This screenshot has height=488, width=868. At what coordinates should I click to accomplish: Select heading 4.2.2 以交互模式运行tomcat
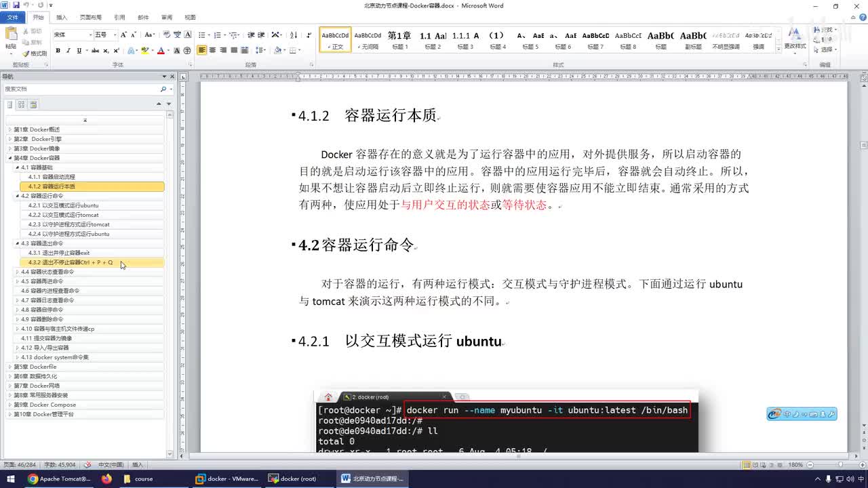[x=64, y=215]
